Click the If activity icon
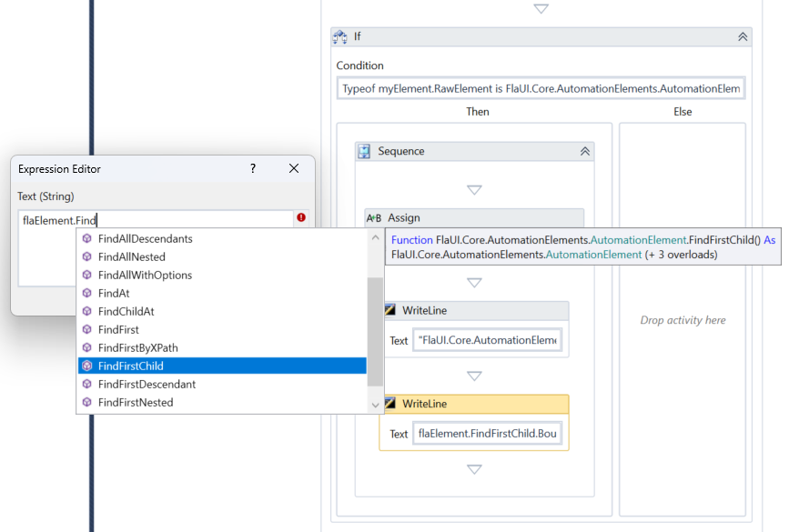The width and height of the screenshot is (789, 532). point(340,36)
